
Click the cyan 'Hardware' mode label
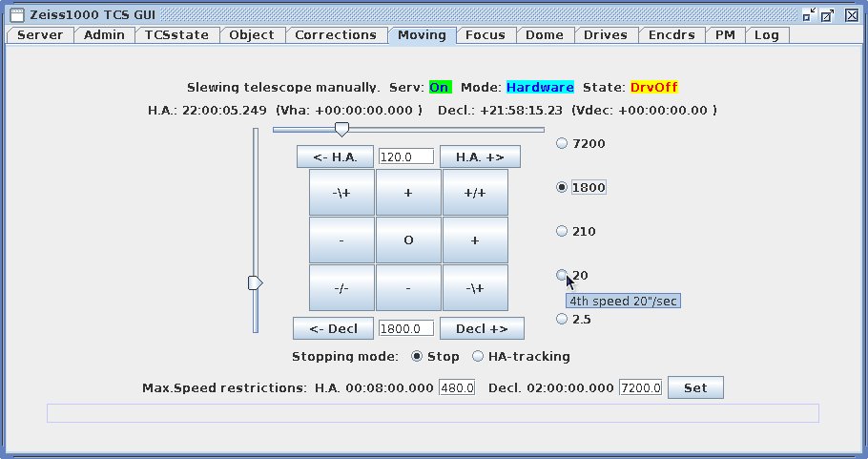[540, 88]
